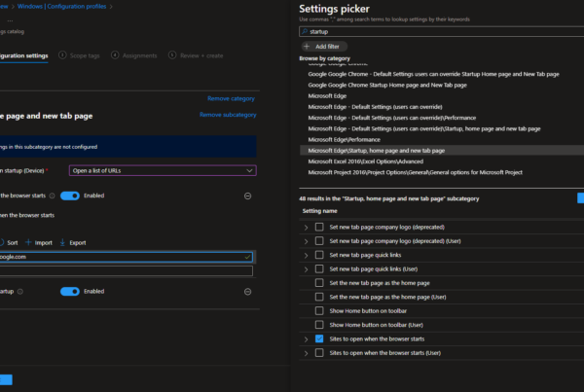Toggle the 'startup' Enabled switch
Viewport: 584px width, 392px height.
pyautogui.click(x=70, y=292)
